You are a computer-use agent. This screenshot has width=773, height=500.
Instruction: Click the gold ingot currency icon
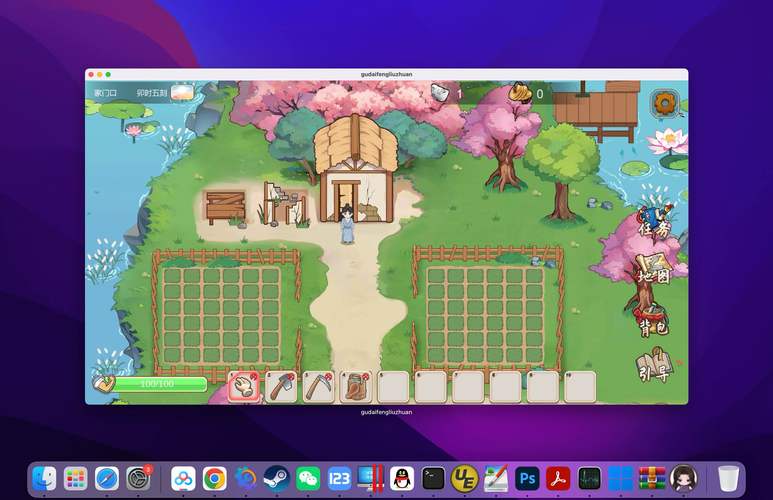coord(519,93)
